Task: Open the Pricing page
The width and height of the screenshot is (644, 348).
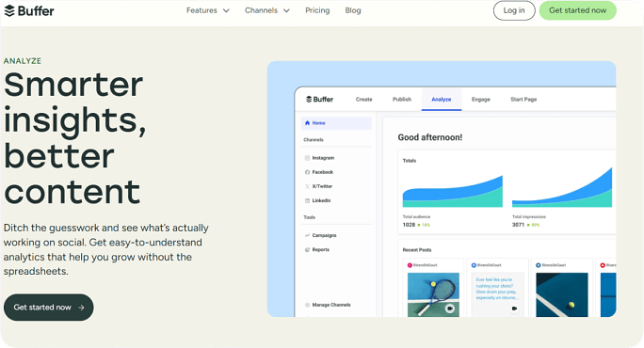Action: click(317, 10)
